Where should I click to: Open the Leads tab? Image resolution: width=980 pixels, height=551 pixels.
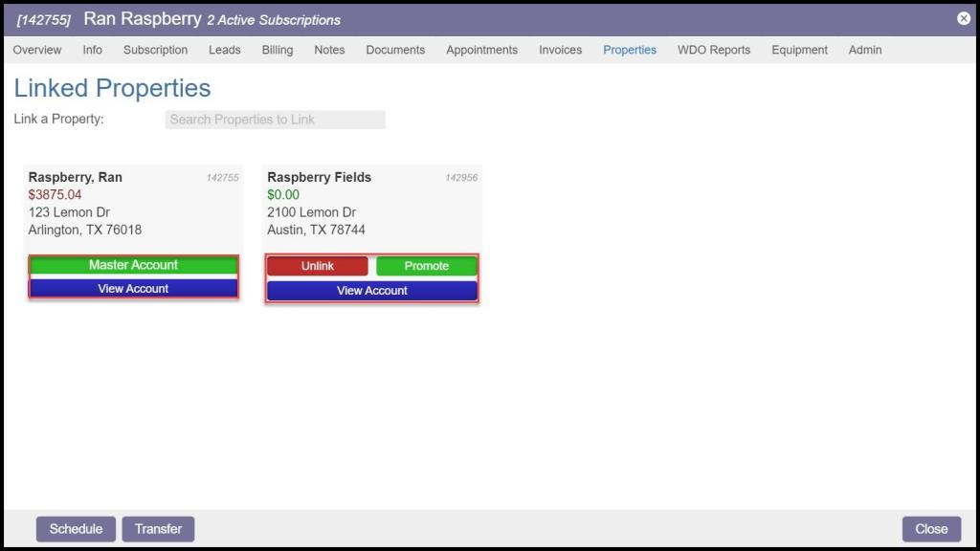point(225,50)
